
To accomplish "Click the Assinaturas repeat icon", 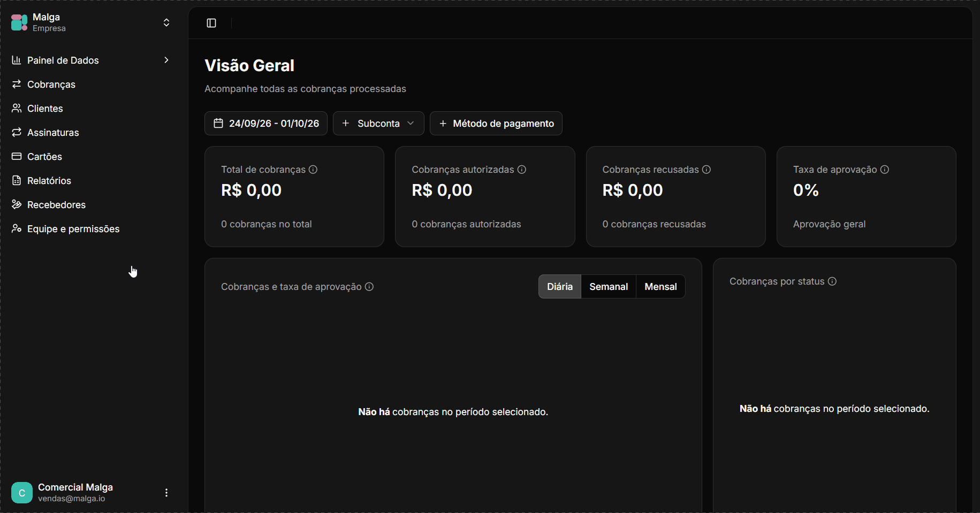I will click(x=17, y=132).
